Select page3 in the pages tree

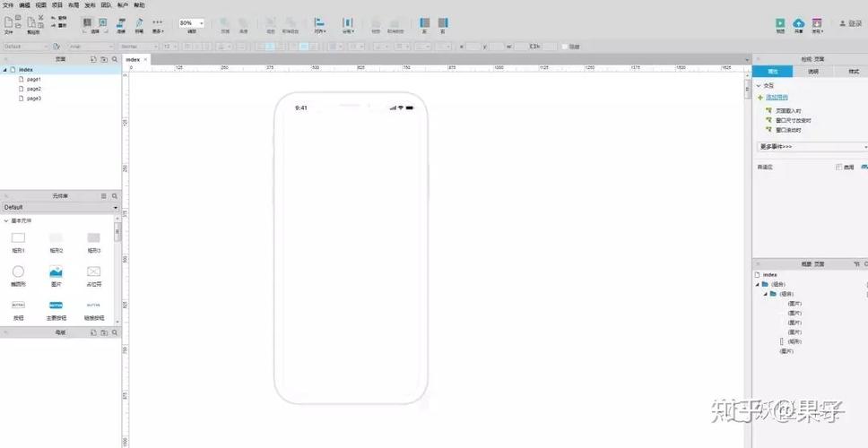(x=34, y=99)
